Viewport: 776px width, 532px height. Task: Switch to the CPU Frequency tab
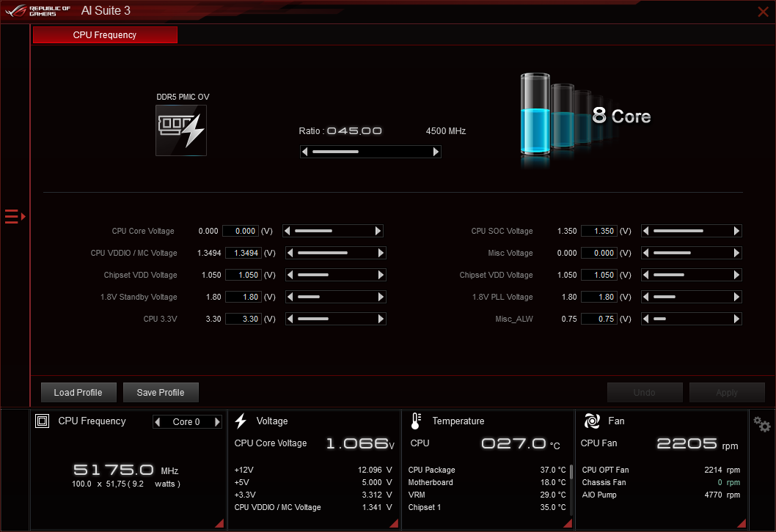pyautogui.click(x=105, y=35)
